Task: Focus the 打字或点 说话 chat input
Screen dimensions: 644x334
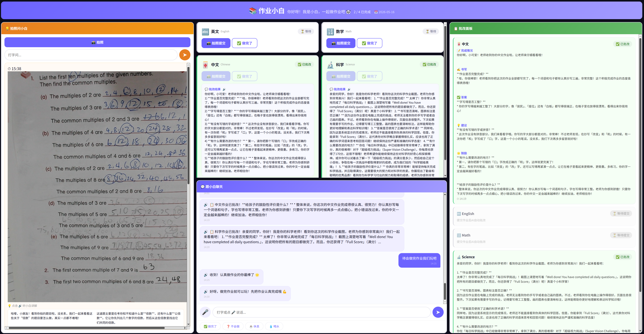Action: [322, 312]
